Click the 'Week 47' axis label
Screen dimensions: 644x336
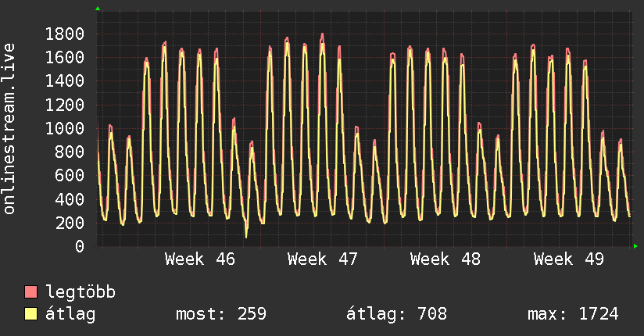(x=323, y=259)
